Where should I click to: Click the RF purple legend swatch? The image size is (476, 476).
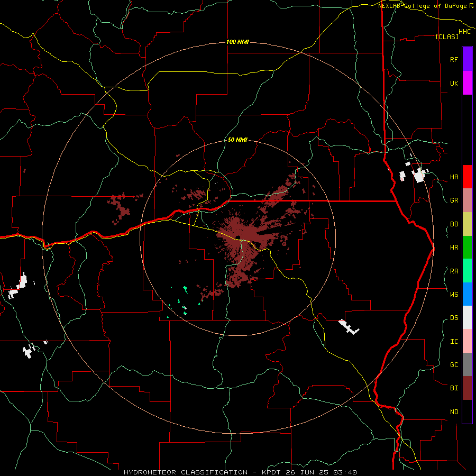(x=467, y=59)
